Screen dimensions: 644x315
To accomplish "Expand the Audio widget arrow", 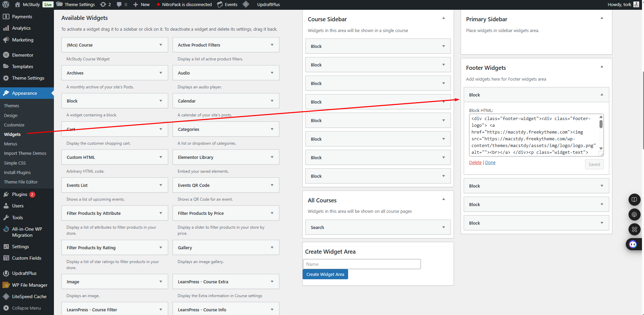I will click(272, 73).
